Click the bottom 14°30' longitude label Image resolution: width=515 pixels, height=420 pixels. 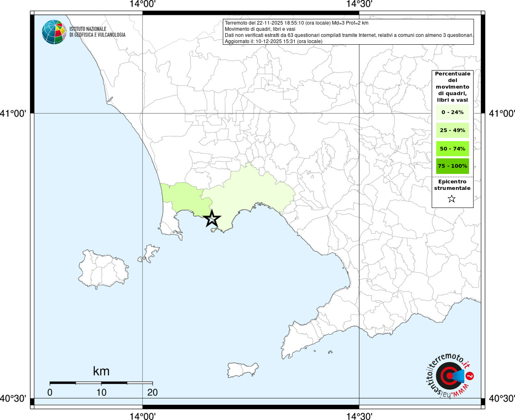359,416
